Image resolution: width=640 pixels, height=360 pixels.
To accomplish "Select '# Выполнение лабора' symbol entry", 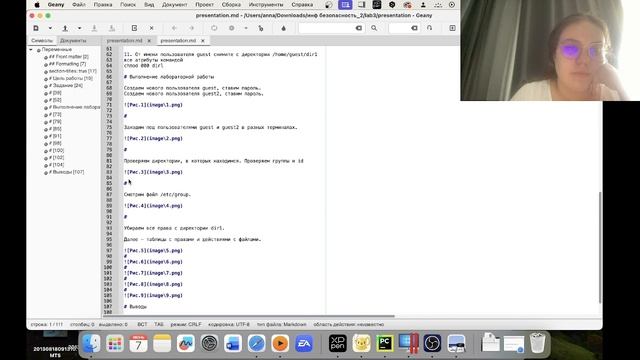I will pyautogui.click(x=74, y=107).
